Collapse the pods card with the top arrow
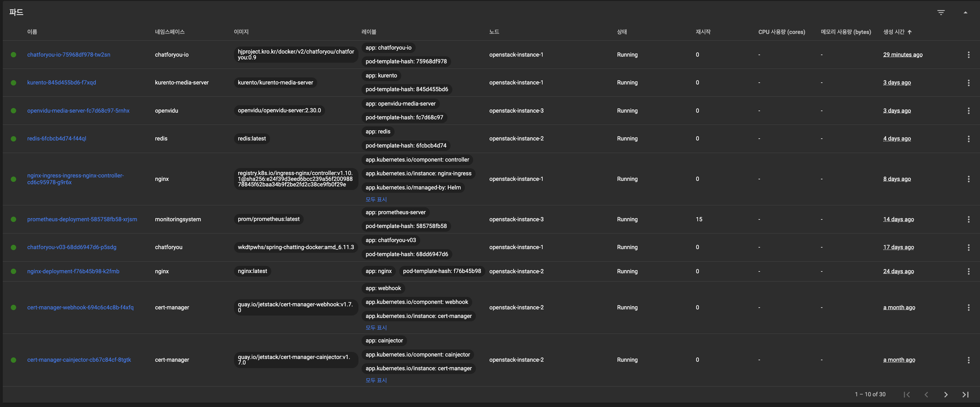 click(x=965, y=13)
